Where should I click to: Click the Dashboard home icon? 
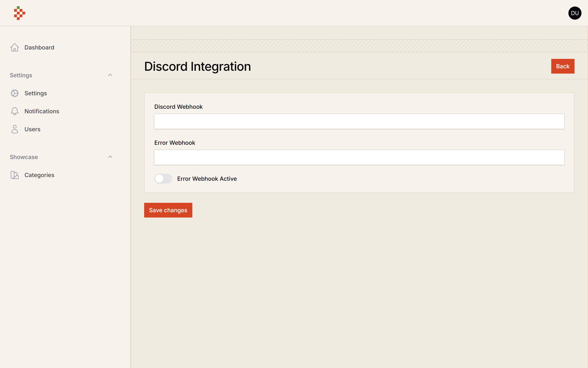(x=14, y=47)
